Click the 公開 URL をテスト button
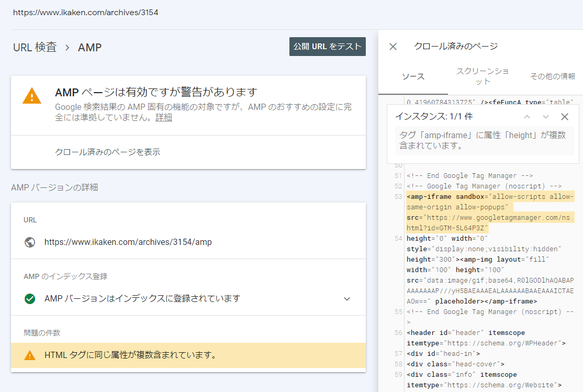583x392 pixels. pos(328,47)
